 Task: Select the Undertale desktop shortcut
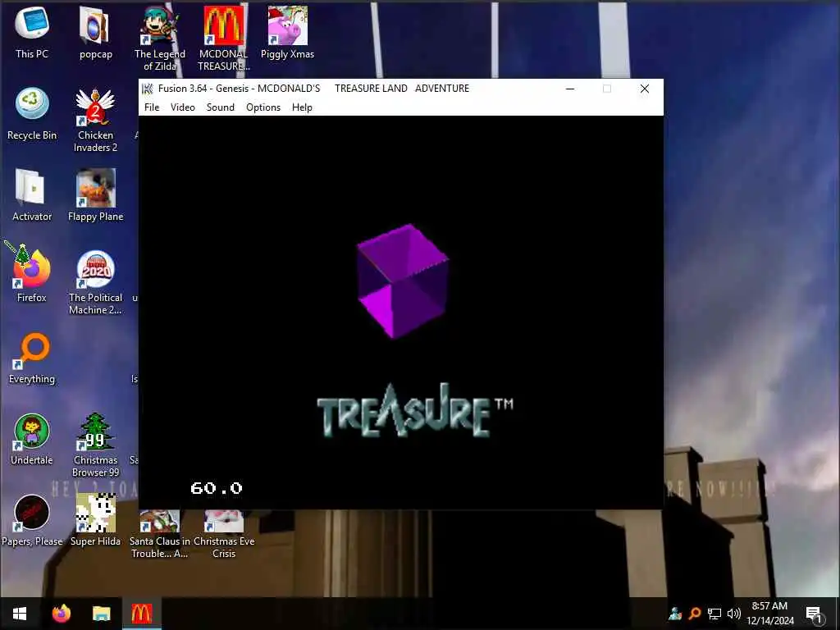click(32, 439)
